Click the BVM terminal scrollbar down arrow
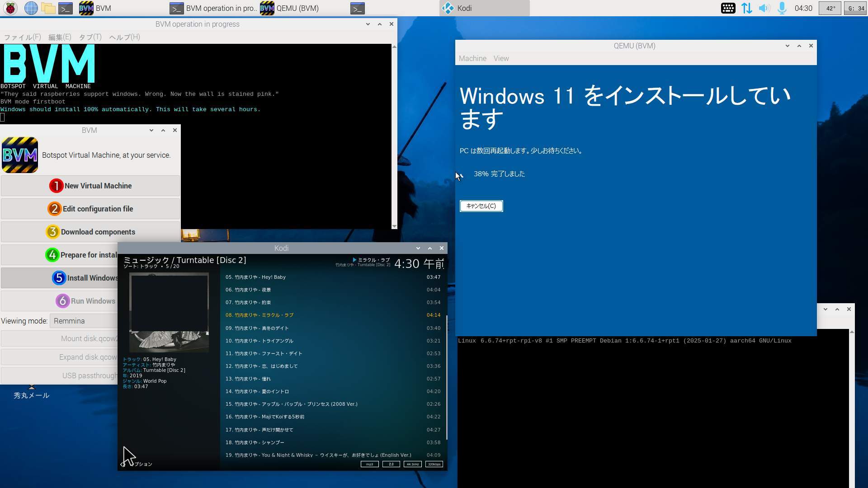 point(394,226)
